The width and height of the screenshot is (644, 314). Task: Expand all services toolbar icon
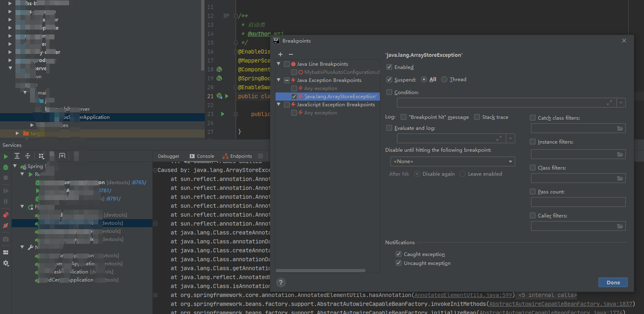(x=17, y=156)
